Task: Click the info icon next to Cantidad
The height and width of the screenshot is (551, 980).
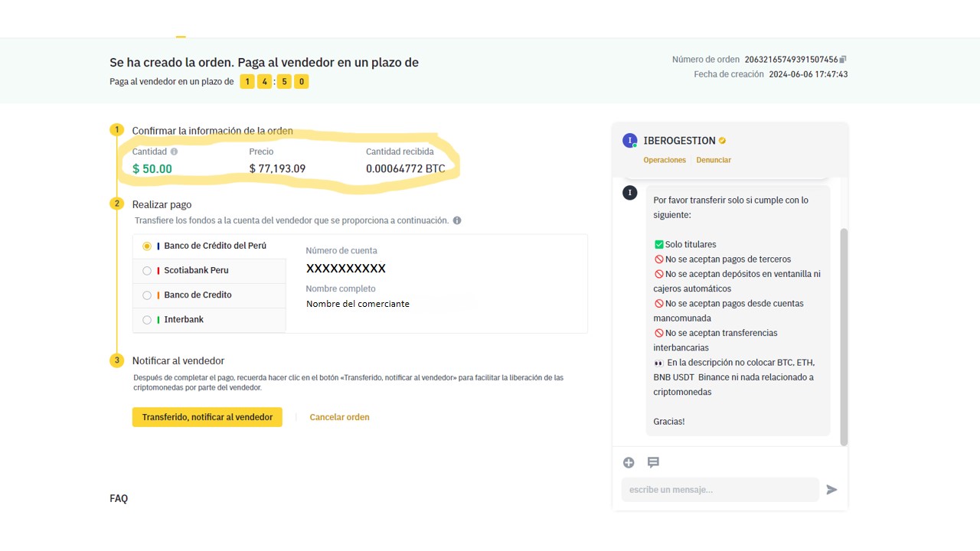Action: [x=174, y=152]
